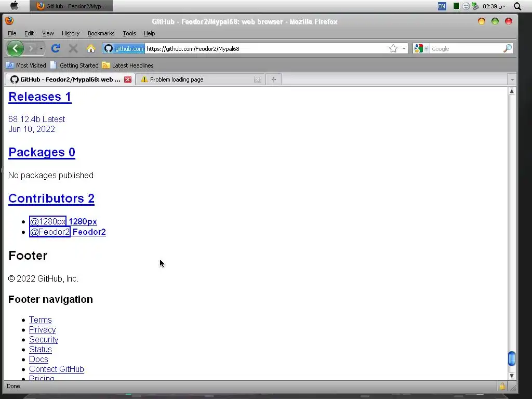Open the Help menu
The image size is (532, 399).
149,33
